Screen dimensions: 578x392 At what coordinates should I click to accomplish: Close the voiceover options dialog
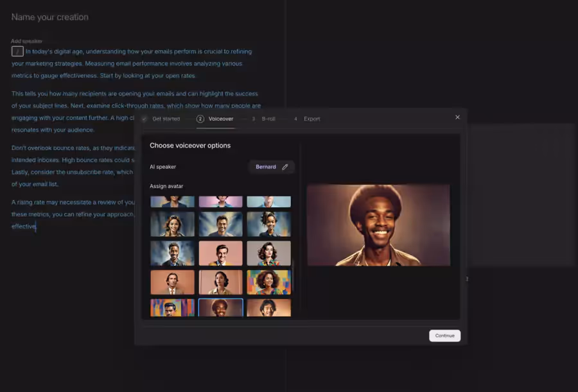457,117
